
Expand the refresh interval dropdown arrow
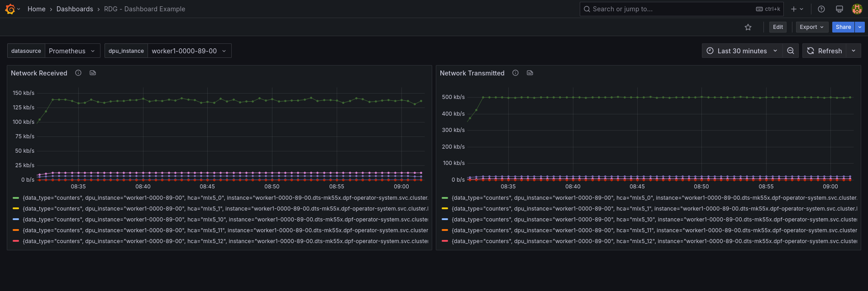point(854,51)
